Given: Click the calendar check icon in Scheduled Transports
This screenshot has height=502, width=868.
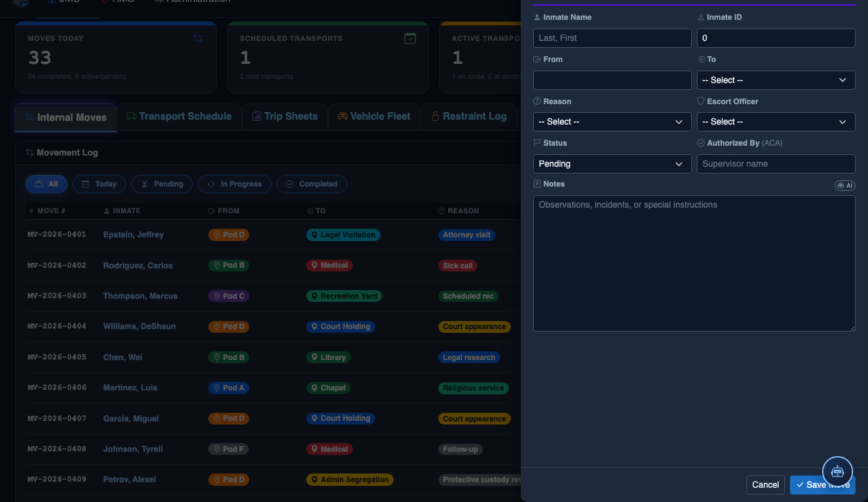Looking at the screenshot, I should (410, 38).
